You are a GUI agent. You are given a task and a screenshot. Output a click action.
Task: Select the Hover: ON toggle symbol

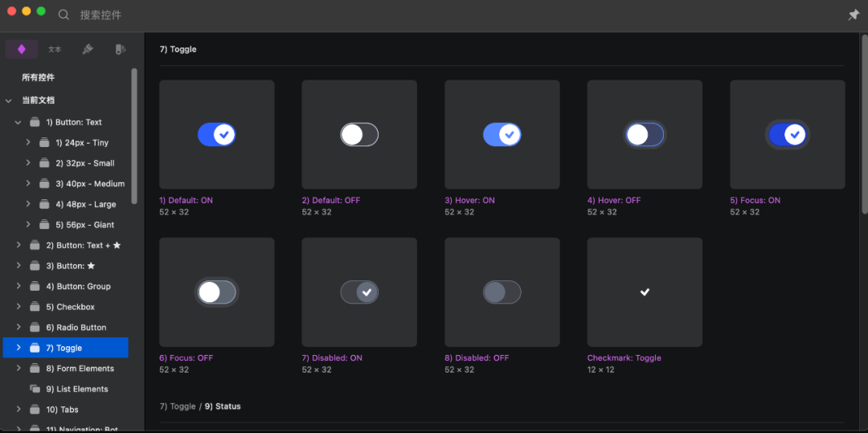(502, 134)
